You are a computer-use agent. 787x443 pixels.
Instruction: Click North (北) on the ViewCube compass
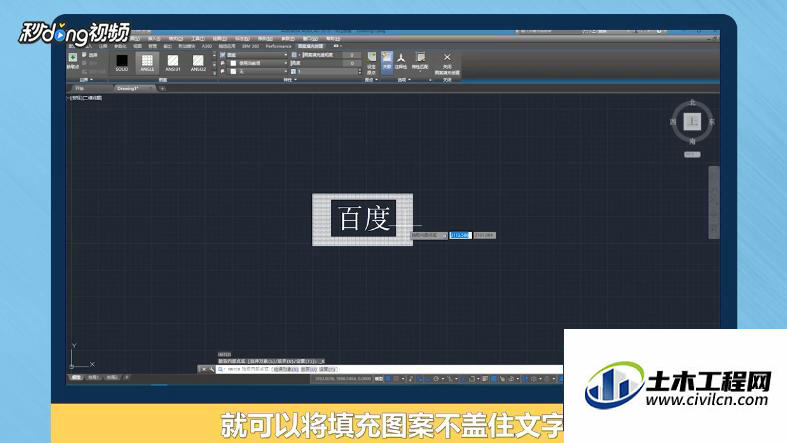pyautogui.click(x=692, y=102)
